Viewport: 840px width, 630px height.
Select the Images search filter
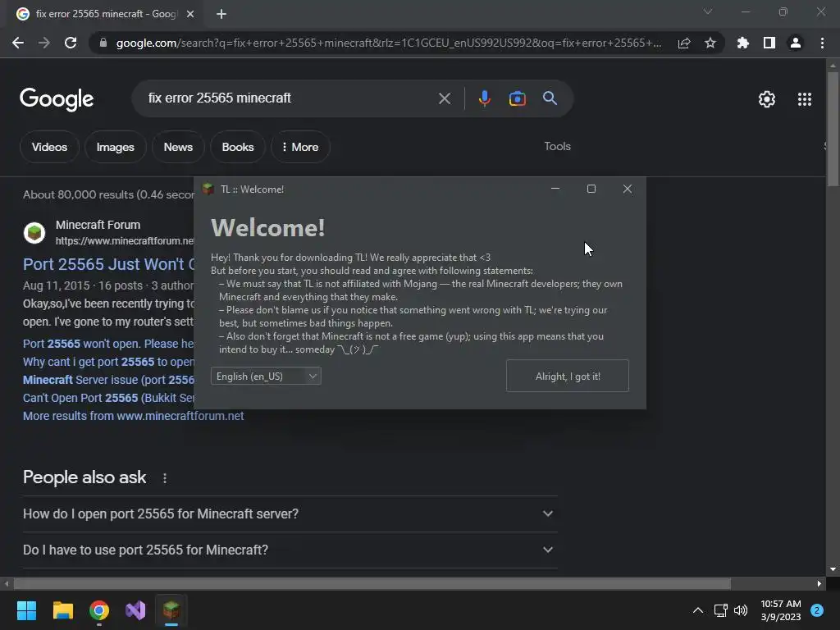pyautogui.click(x=115, y=147)
